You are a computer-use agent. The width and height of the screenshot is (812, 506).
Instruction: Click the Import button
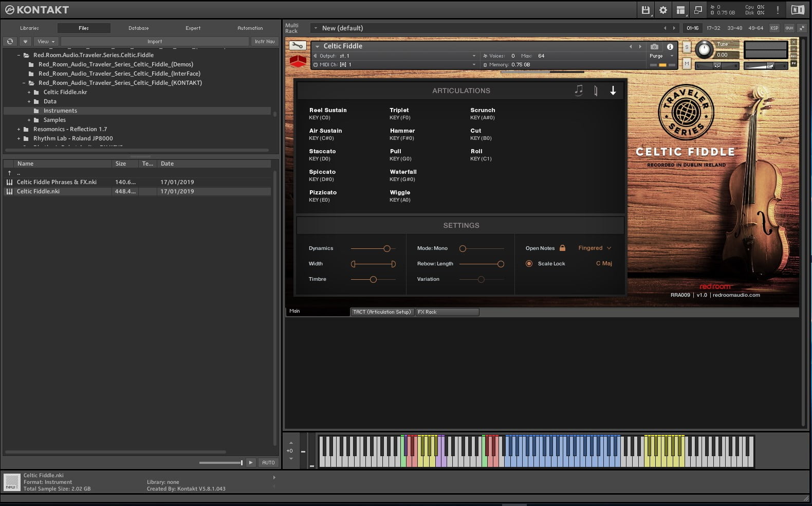pyautogui.click(x=155, y=41)
